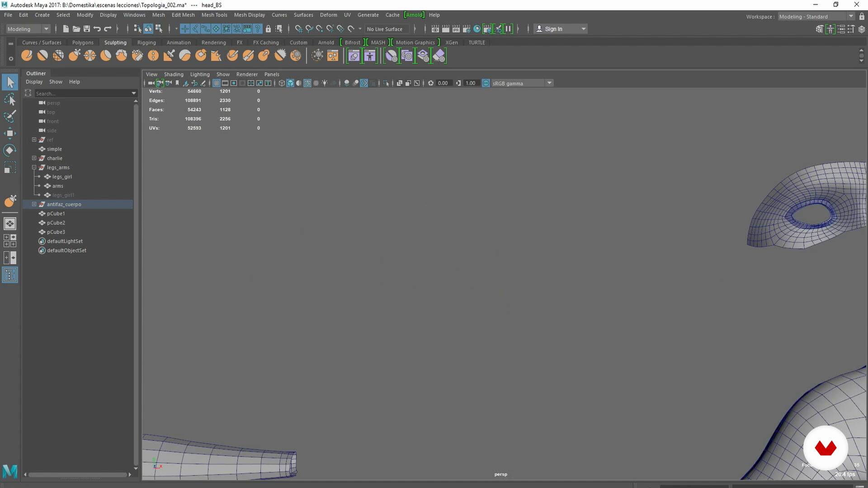The height and width of the screenshot is (488, 868).
Task: Toggle the sRGB gamma color management
Action: 486,83
